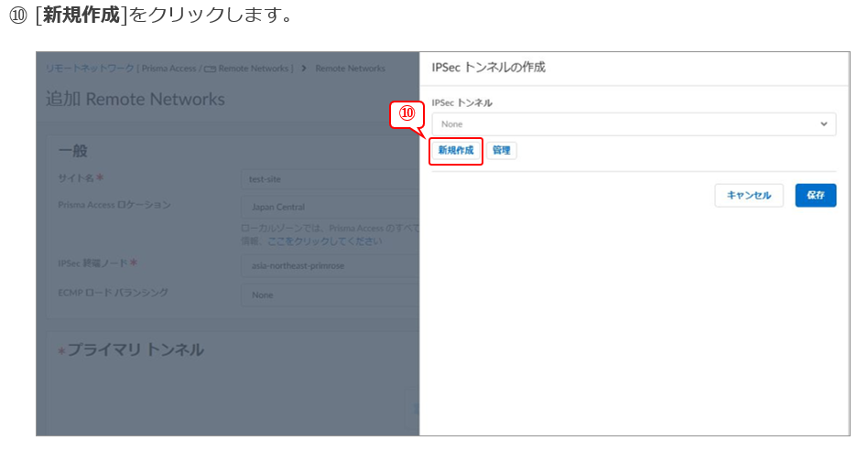
Task: Click the breadcrumb arrow separator icon
Action: tap(304, 68)
